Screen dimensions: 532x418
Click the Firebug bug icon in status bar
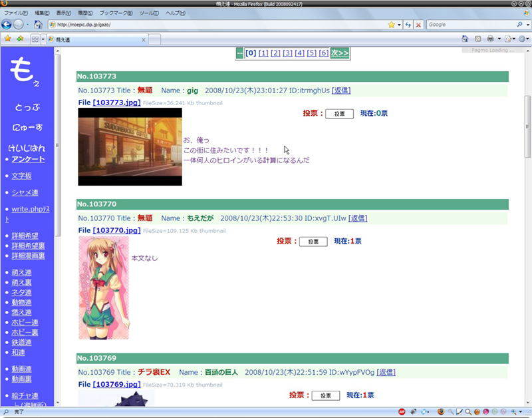[413, 412]
